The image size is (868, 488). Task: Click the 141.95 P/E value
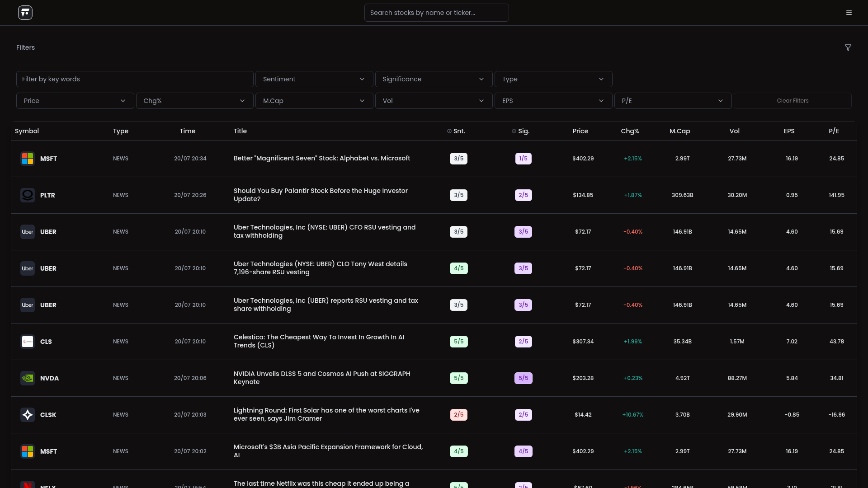click(x=836, y=195)
